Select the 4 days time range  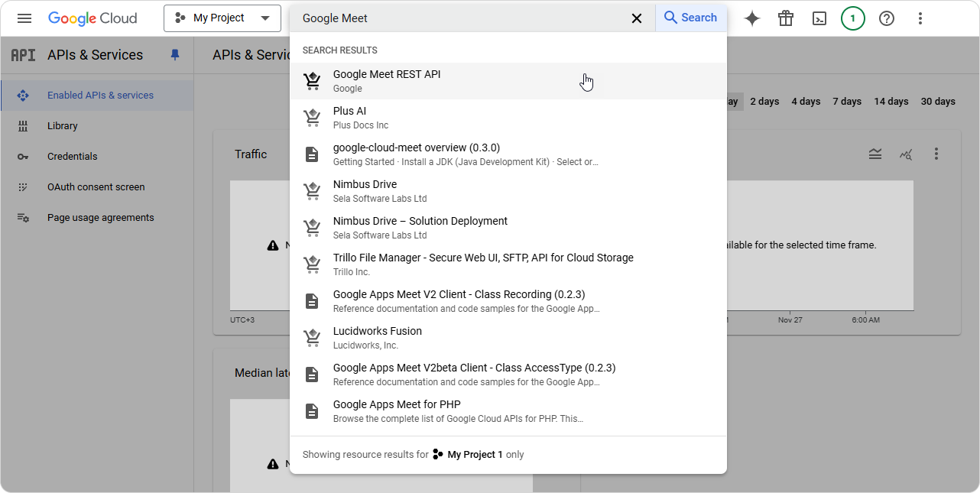coord(806,102)
